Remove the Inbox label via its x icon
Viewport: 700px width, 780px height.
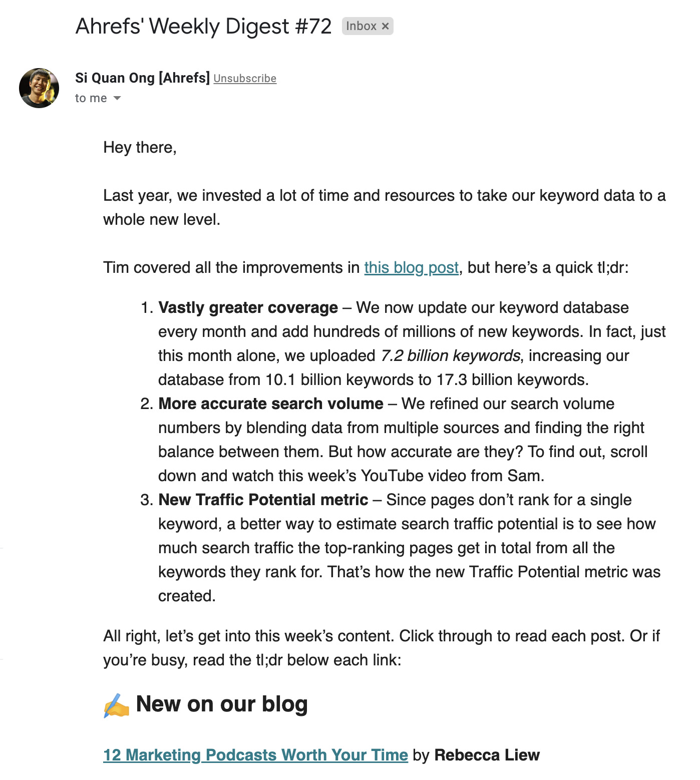(x=386, y=26)
